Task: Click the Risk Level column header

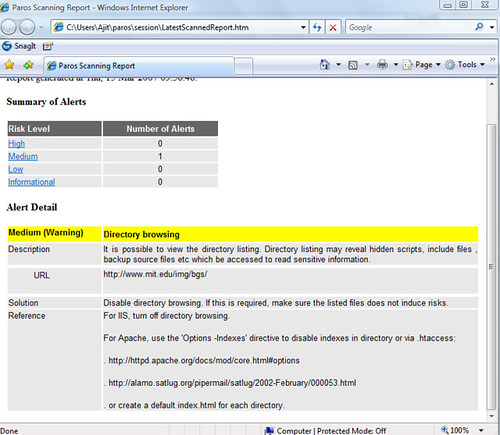Action: click(x=55, y=129)
